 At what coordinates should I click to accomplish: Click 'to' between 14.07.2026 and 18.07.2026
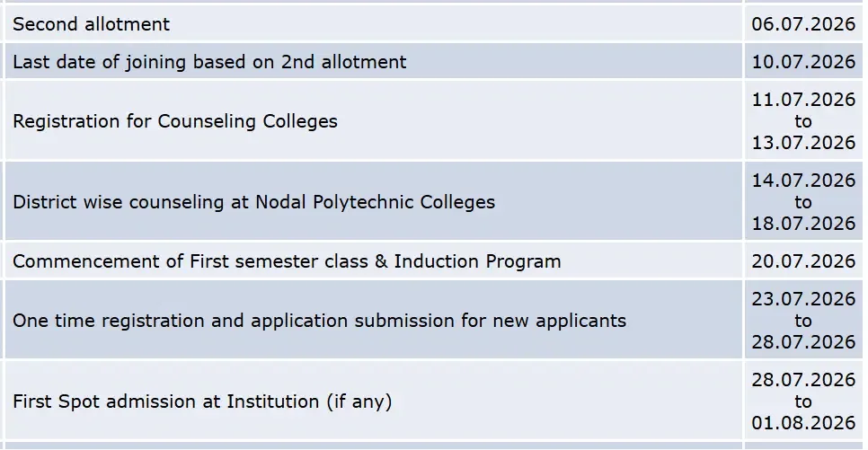tap(803, 202)
